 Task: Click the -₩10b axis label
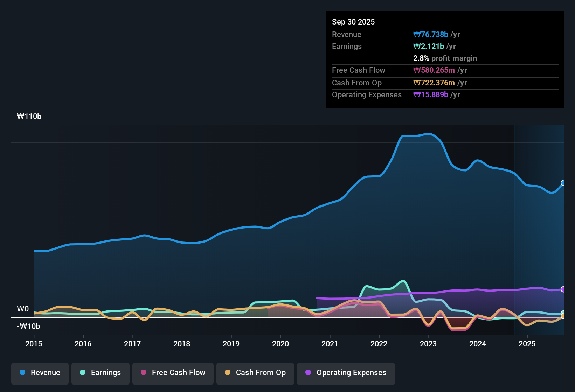pos(28,326)
